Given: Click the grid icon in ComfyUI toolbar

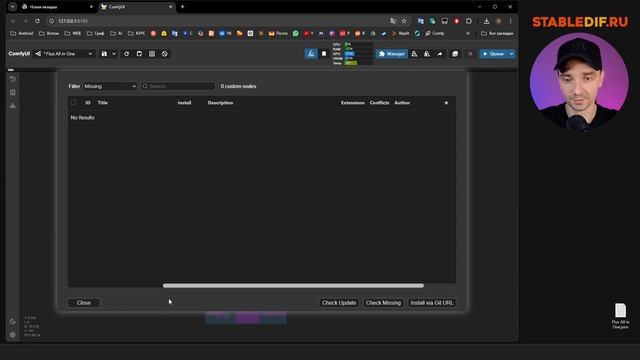Looking at the screenshot, I should pyautogui.click(x=152, y=54).
